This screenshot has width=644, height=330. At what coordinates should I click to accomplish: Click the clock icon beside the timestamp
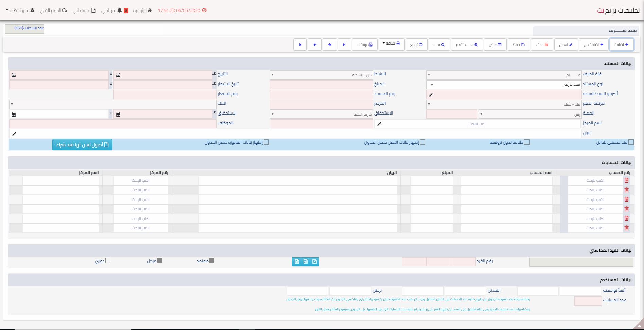pos(204,10)
